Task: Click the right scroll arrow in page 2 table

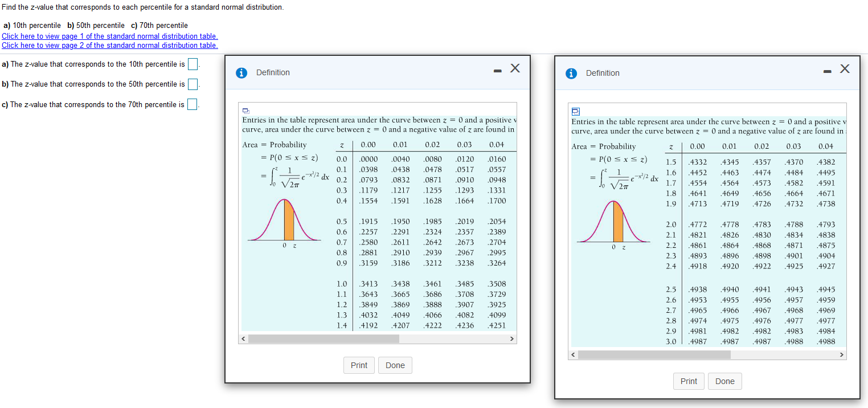Action: point(842,354)
